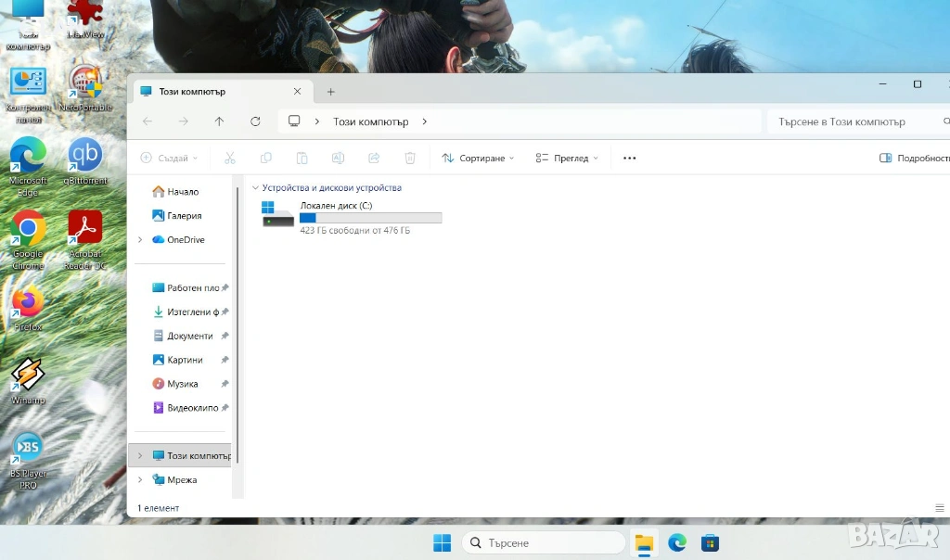Open the Преглед view dropdown
The image size is (950, 560).
(567, 159)
